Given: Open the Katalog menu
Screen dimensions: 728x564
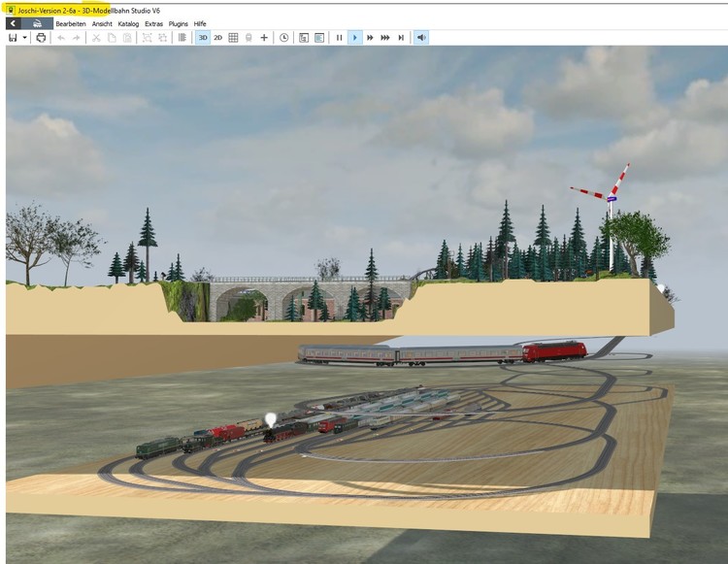Looking at the screenshot, I should pyautogui.click(x=128, y=23).
